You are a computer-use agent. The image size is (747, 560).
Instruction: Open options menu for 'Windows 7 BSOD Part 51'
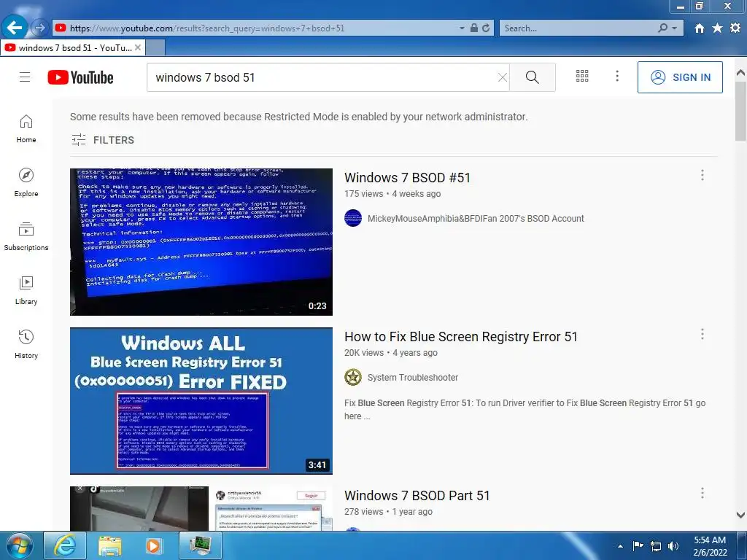coord(703,494)
